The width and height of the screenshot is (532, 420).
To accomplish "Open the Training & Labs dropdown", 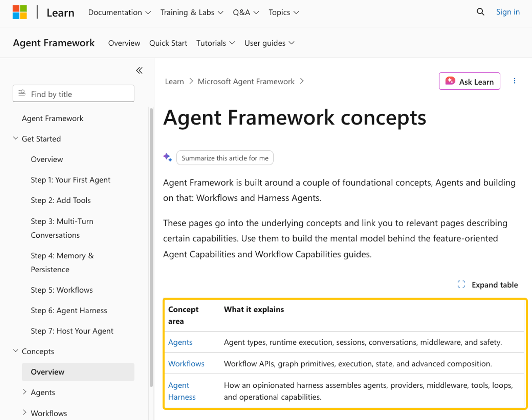I will 192,12.
